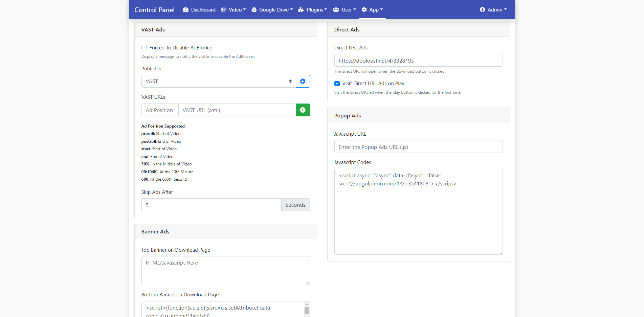Uncheck Visit Direct URL Ads on Play
Image resolution: width=644 pixels, height=317 pixels.
point(337,84)
